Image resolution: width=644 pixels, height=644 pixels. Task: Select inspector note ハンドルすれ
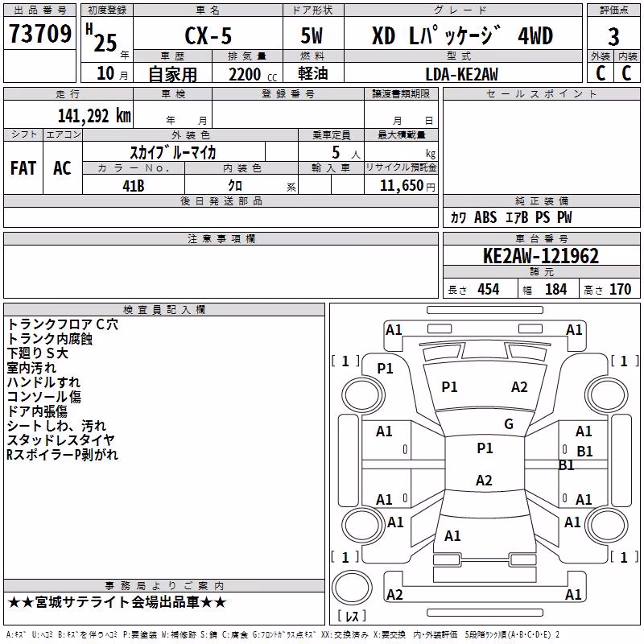tap(43, 382)
